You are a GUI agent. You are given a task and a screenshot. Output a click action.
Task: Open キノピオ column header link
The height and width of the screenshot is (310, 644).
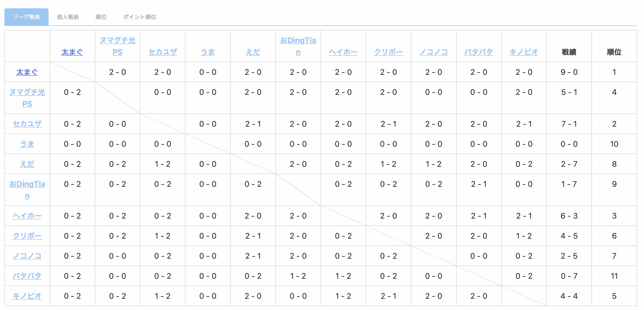point(524,52)
